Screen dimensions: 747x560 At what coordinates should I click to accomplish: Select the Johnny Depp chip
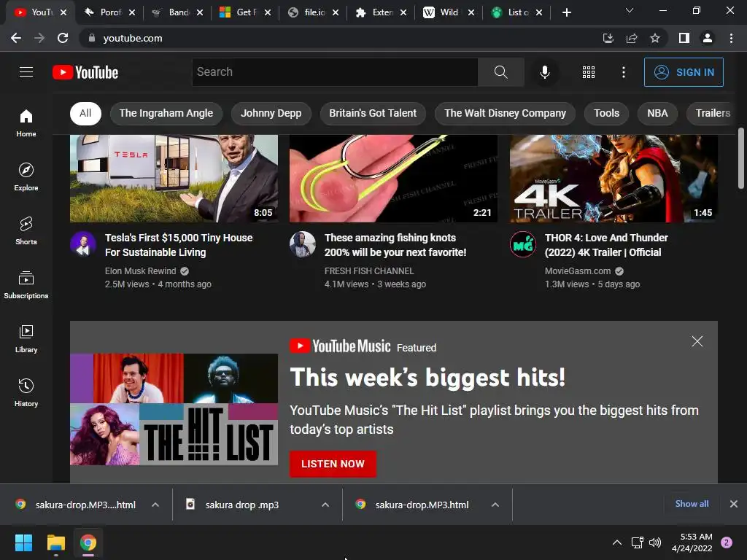tap(271, 113)
